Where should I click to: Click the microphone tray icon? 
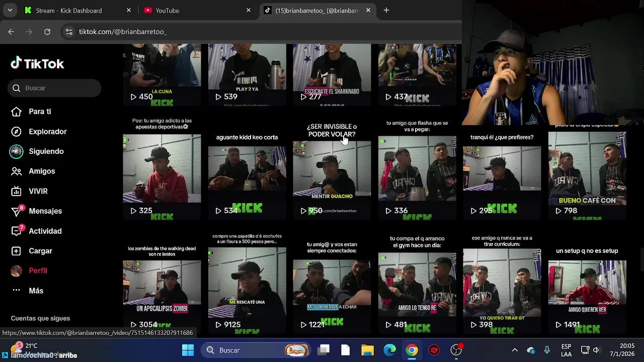(x=547, y=350)
